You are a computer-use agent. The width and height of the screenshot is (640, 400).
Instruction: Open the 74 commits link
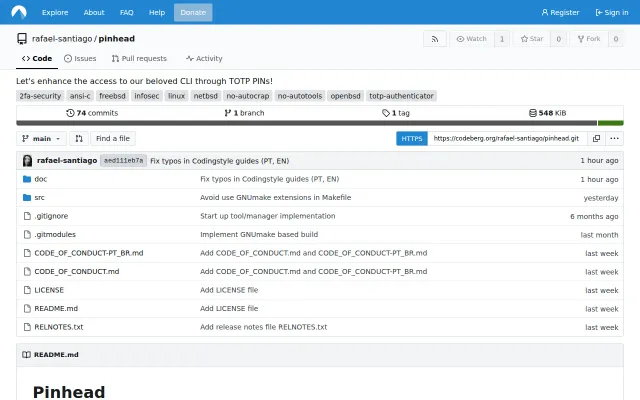click(92, 113)
